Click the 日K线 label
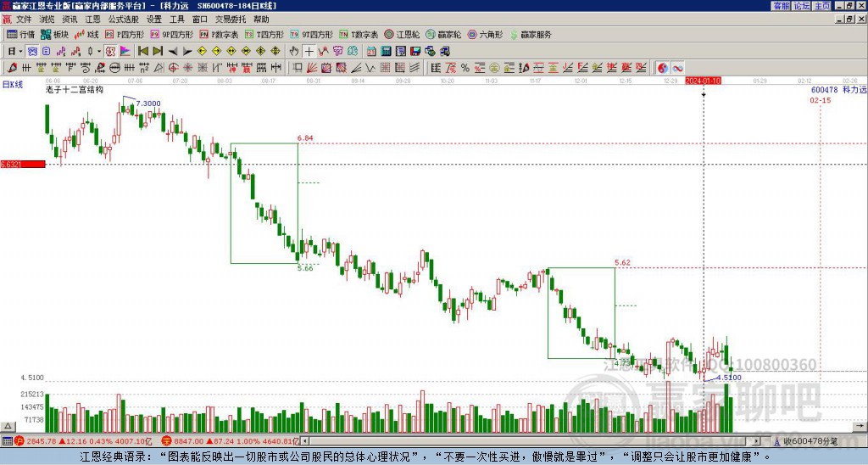This screenshot has height=465, width=868. (12, 85)
